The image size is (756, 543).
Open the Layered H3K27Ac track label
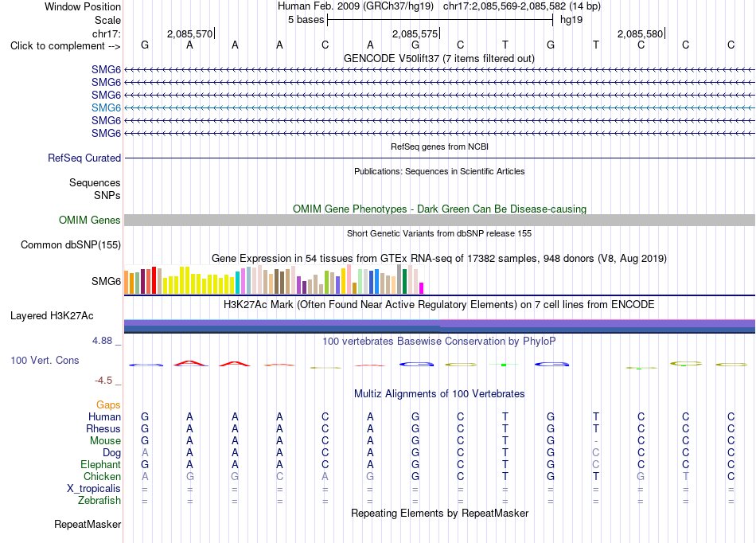click(x=52, y=315)
